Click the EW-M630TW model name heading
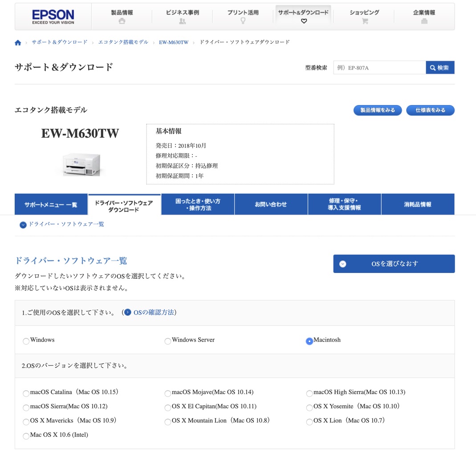Viewport: 476px width, 456px height. point(80,133)
